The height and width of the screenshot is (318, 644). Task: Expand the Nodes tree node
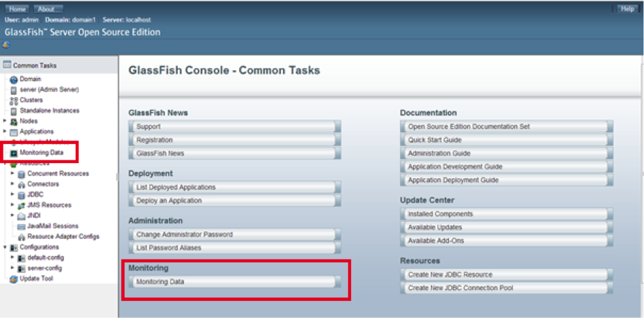pyautogui.click(x=5, y=121)
